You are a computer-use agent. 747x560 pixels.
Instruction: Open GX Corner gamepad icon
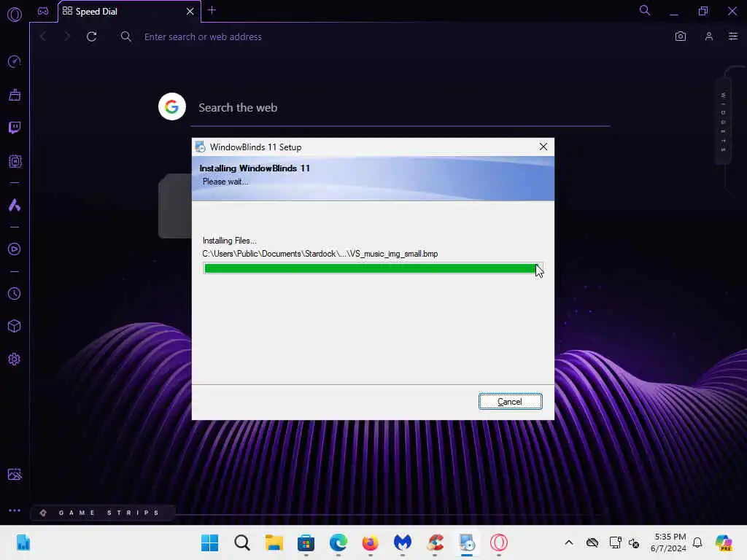point(43,11)
